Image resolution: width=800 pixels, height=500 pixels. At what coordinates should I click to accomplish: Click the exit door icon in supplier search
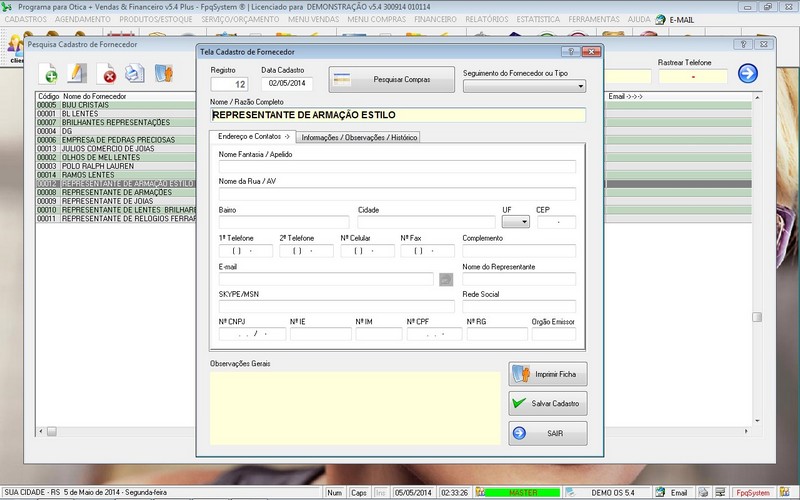point(163,73)
